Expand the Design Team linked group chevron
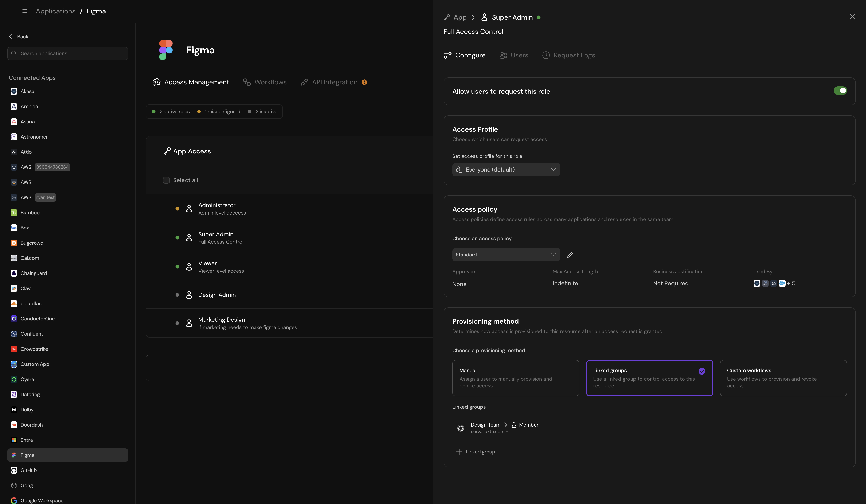Viewport: 866px width, 504px height. [505, 425]
